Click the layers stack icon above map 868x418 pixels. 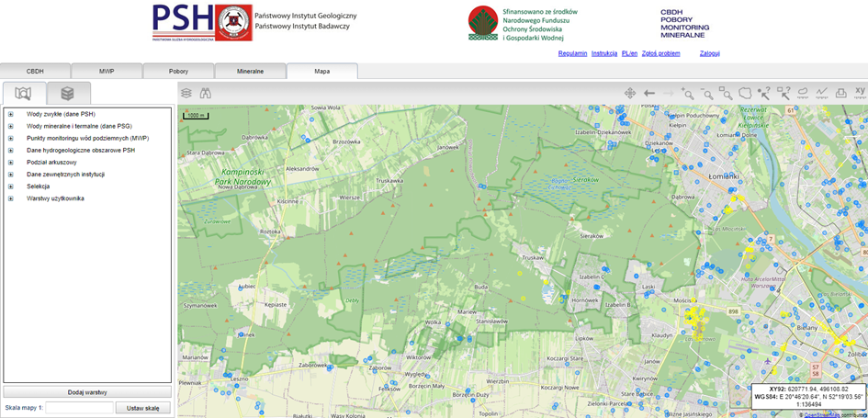[186, 93]
